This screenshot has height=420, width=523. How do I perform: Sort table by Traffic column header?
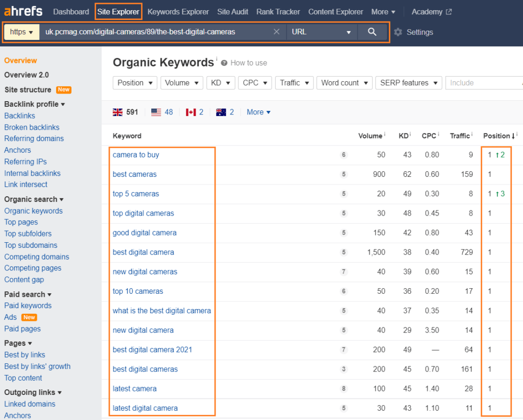coord(460,136)
